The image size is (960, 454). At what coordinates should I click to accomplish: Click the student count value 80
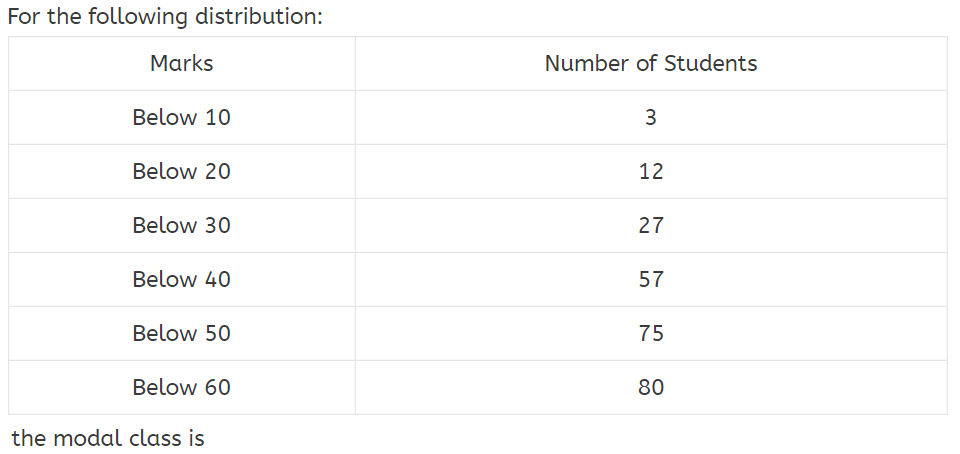pyautogui.click(x=651, y=388)
